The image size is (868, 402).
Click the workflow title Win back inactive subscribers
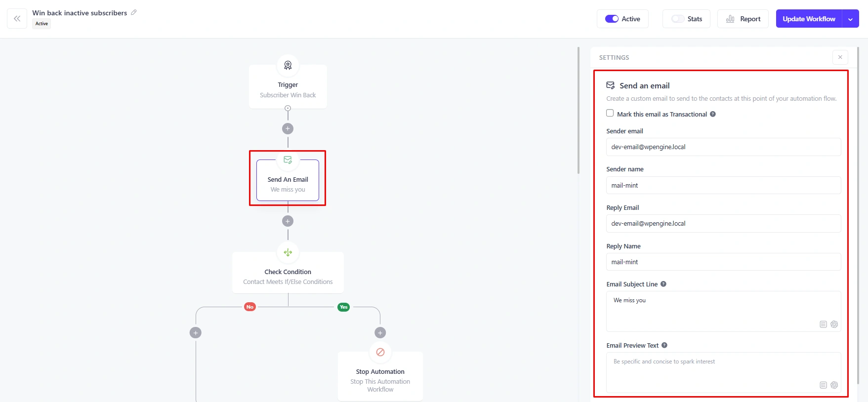(80, 13)
